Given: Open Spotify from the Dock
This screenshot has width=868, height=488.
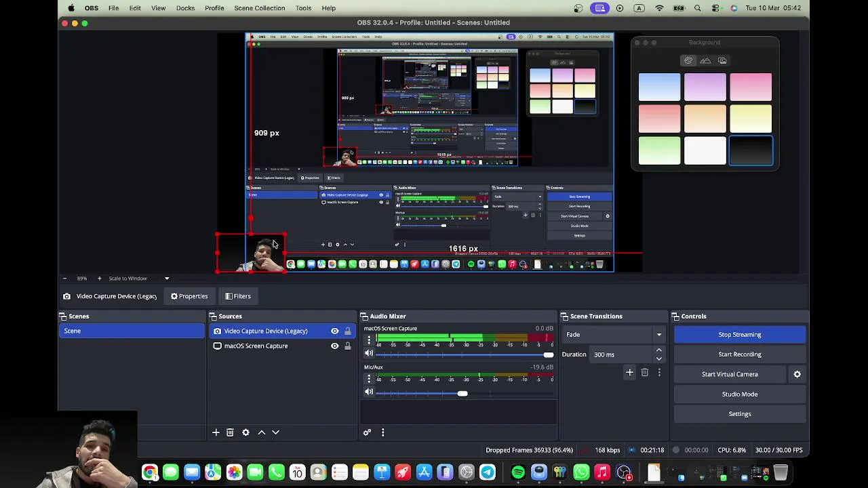Looking at the screenshot, I should point(517,472).
